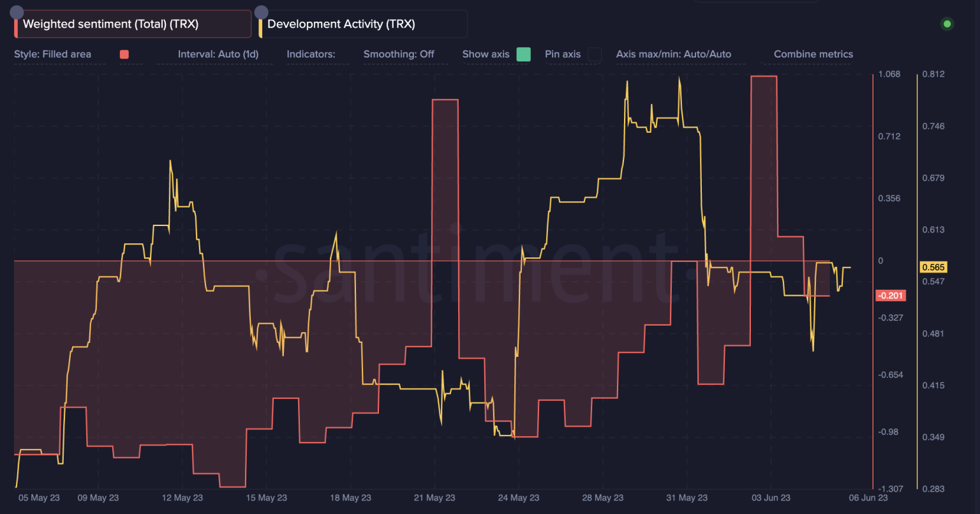Click the 21 May 23 date label
Screen dimensions: 980x514
tap(434, 497)
